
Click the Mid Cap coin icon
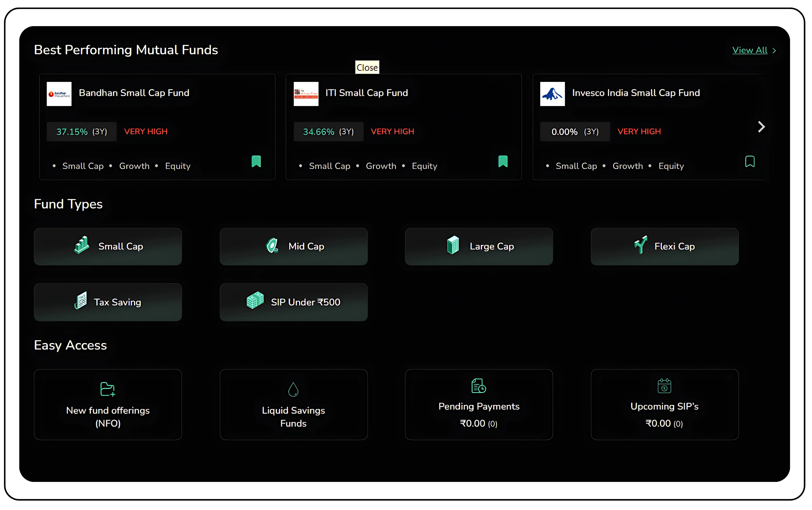[272, 245]
